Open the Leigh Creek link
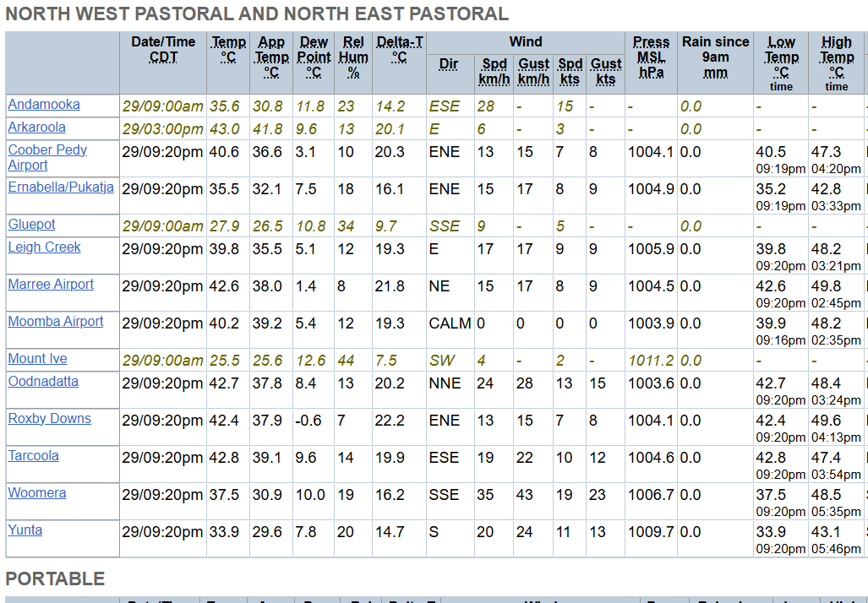Screen dimensions: 868x603 click(45, 247)
